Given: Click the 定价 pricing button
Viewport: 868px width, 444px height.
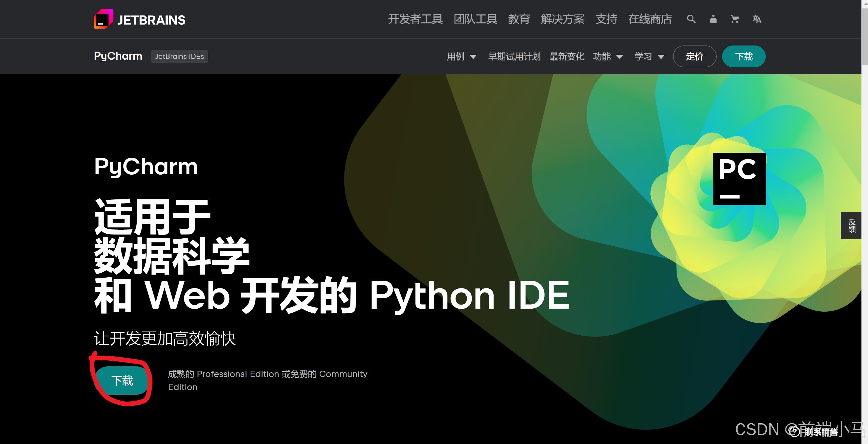Looking at the screenshot, I should [x=695, y=57].
